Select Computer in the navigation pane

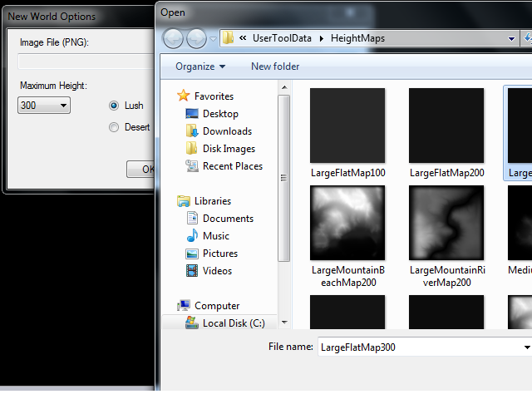click(x=217, y=306)
